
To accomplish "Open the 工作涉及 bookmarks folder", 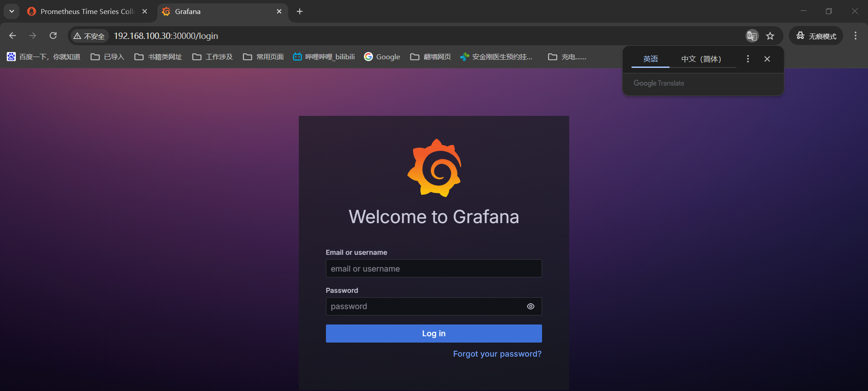I will point(212,57).
